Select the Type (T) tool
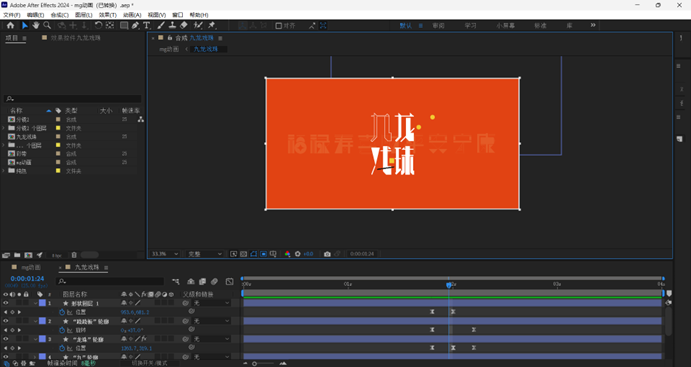Image resolution: width=691 pixels, height=367 pixels. click(x=147, y=26)
